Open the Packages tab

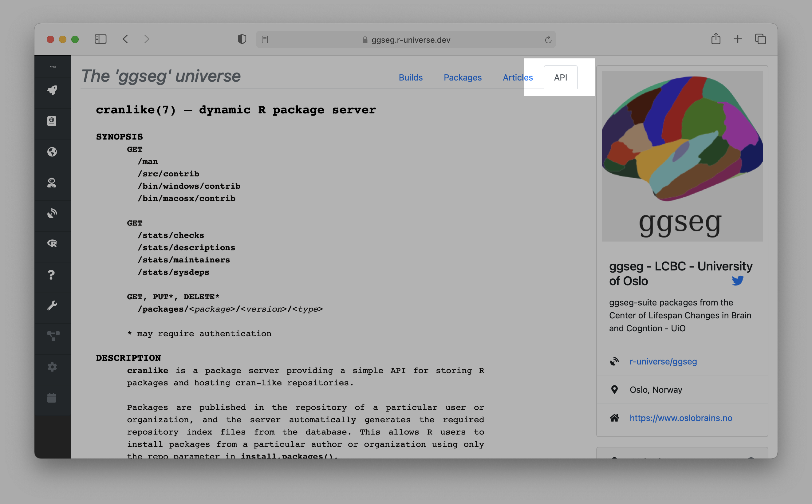pos(462,77)
